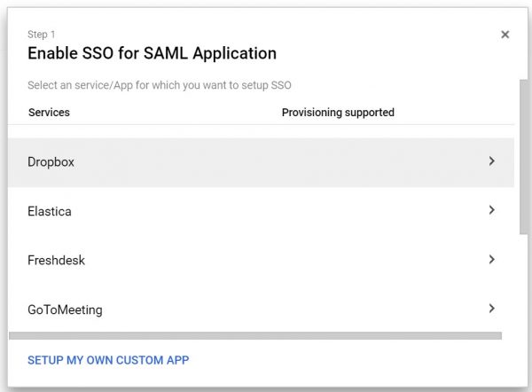Click the Provisioning supported column header
This screenshot has width=532, height=392.
click(x=338, y=113)
